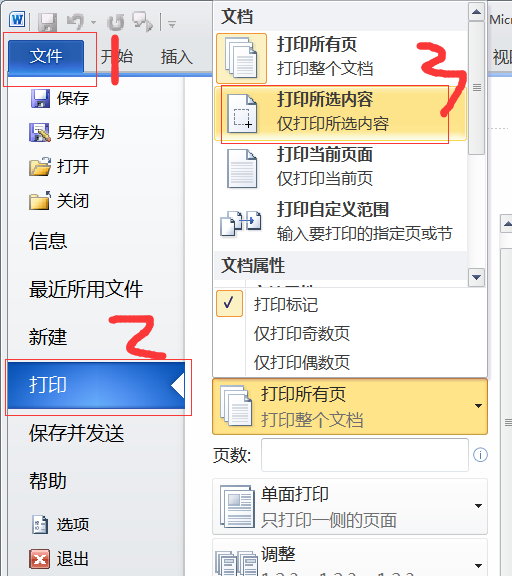Open Recent Files (最近所用文件) section
The width and height of the screenshot is (512, 576).
point(86,289)
